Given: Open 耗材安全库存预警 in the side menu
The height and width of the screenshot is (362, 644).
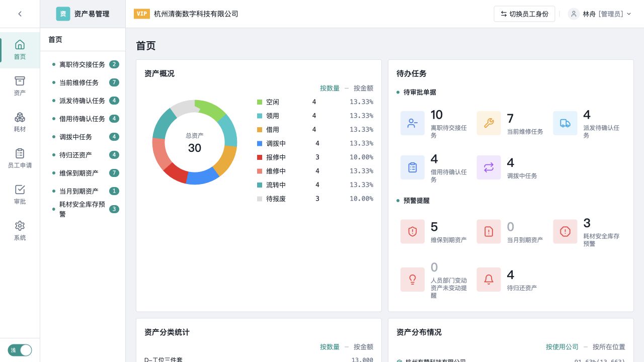Looking at the screenshot, I should pyautogui.click(x=83, y=209).
